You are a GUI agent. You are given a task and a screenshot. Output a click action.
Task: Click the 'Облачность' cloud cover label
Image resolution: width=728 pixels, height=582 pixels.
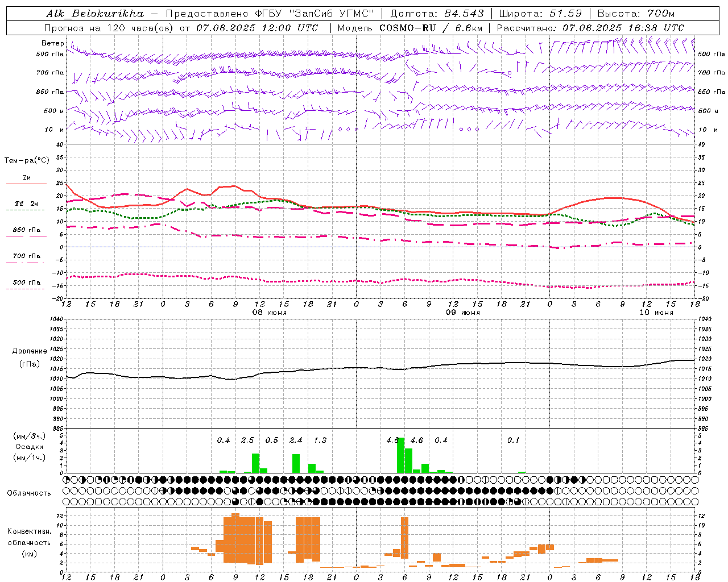[x=29, y=493]
